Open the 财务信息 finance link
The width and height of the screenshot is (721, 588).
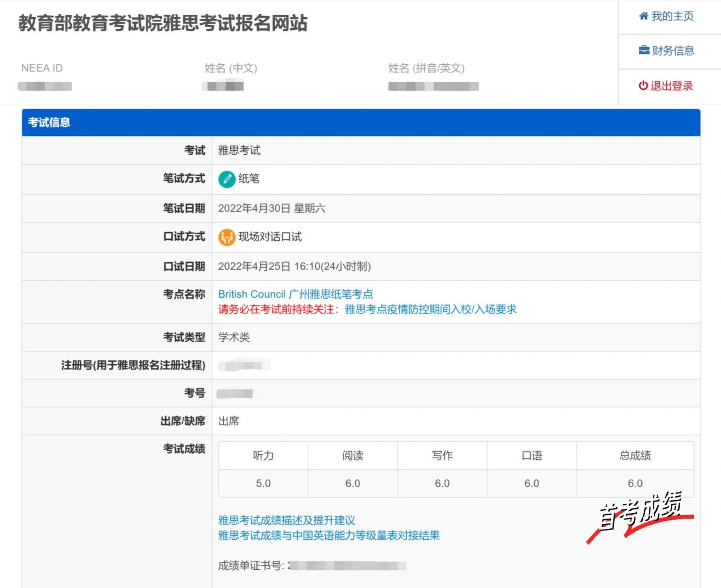click(666, 51)
